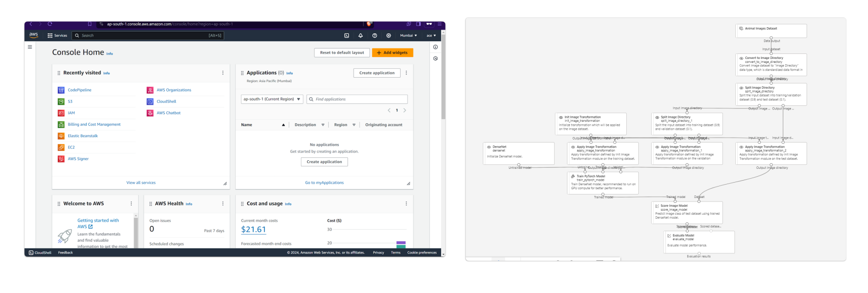Open the CloudShell link in Recently visited

[166, 101]
